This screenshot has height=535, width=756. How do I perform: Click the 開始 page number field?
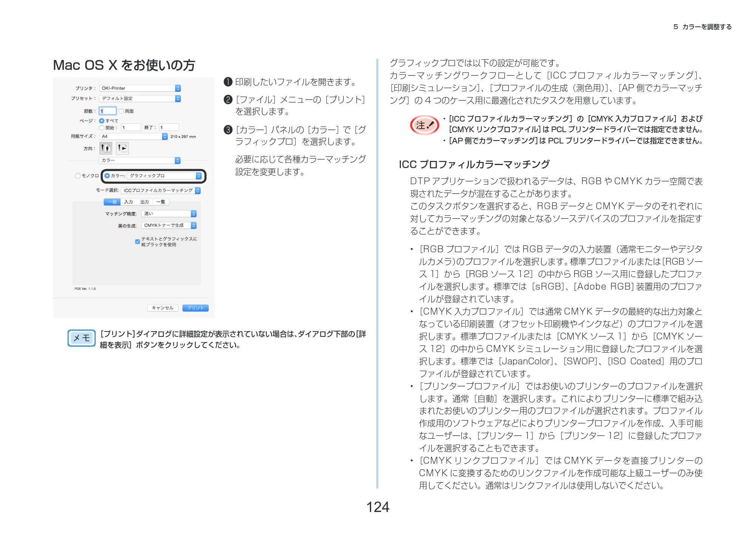(131, 128)
